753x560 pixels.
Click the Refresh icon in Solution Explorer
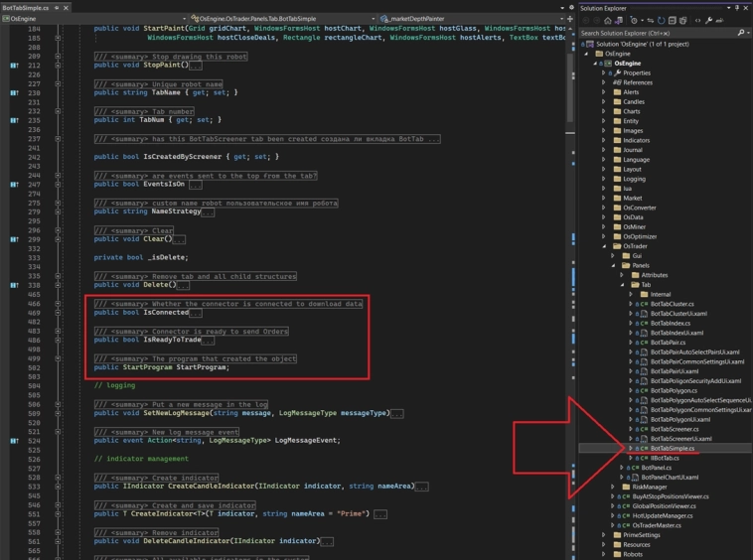[x=661, y=20]
